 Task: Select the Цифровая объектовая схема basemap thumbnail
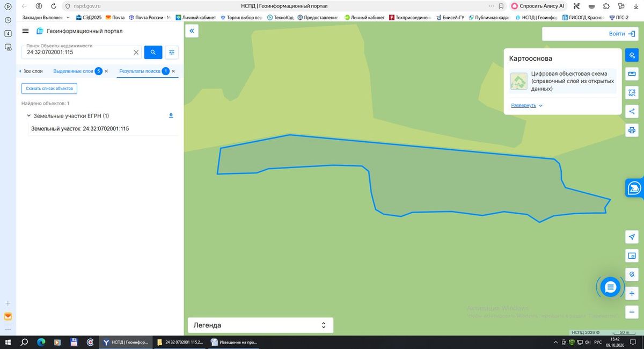[519, 81]
